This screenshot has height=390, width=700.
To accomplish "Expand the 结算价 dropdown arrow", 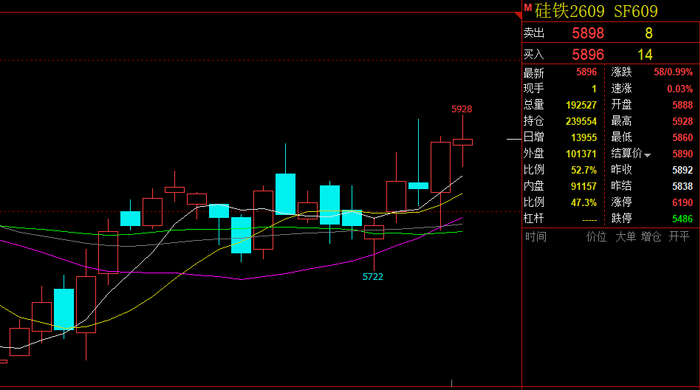I will point(647,155).
